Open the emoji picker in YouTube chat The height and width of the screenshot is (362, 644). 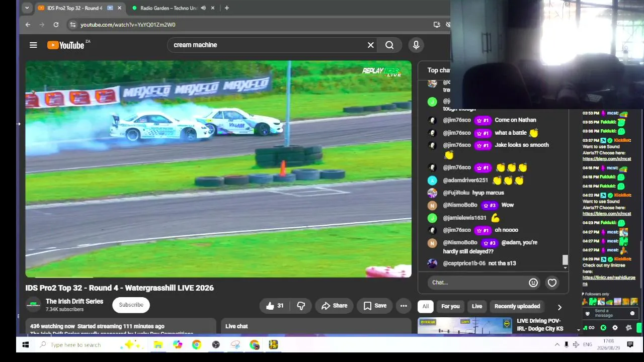pos(533,283)
